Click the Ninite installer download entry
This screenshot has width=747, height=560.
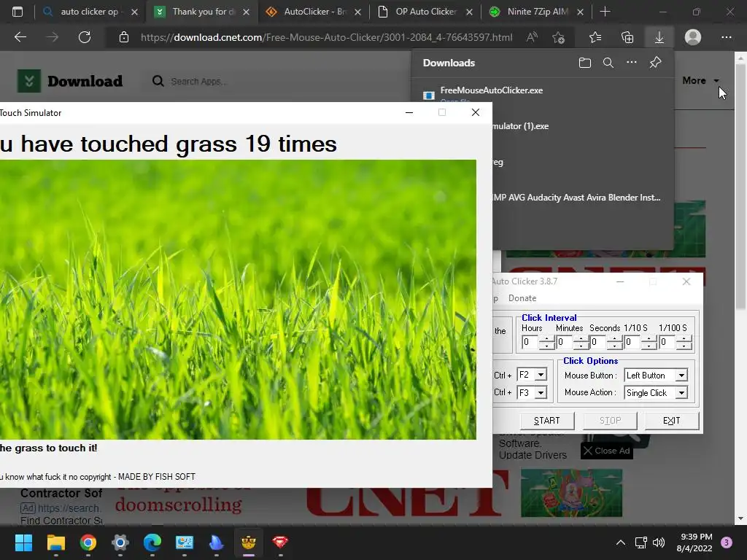(576, 198)
